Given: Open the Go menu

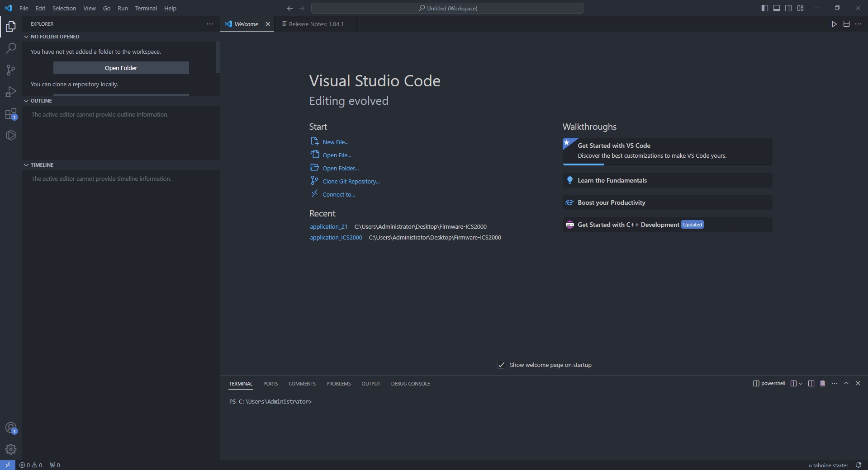Looking at the screenshot, I should click(106, 8).
